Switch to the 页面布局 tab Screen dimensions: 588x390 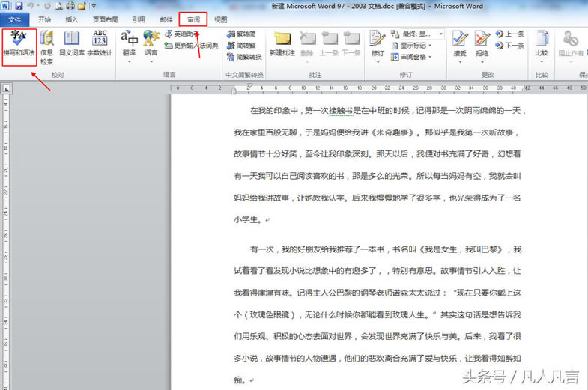pos(104,19)
